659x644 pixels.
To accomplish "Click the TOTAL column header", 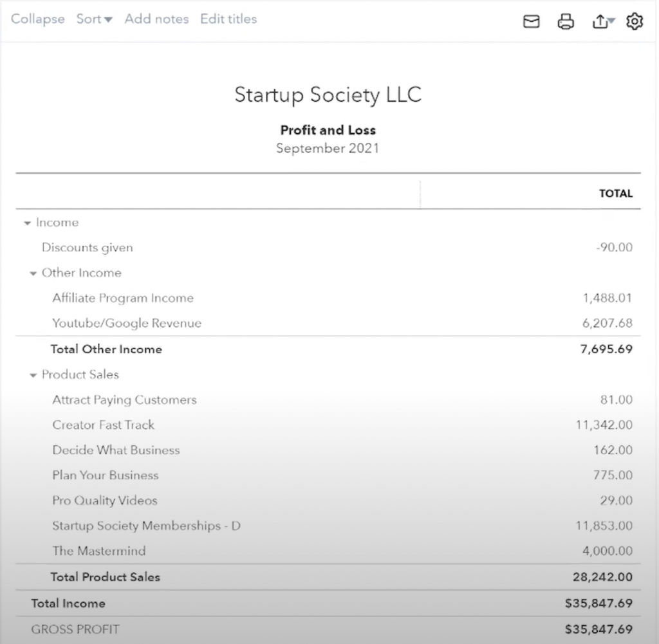I will [616, 194].
